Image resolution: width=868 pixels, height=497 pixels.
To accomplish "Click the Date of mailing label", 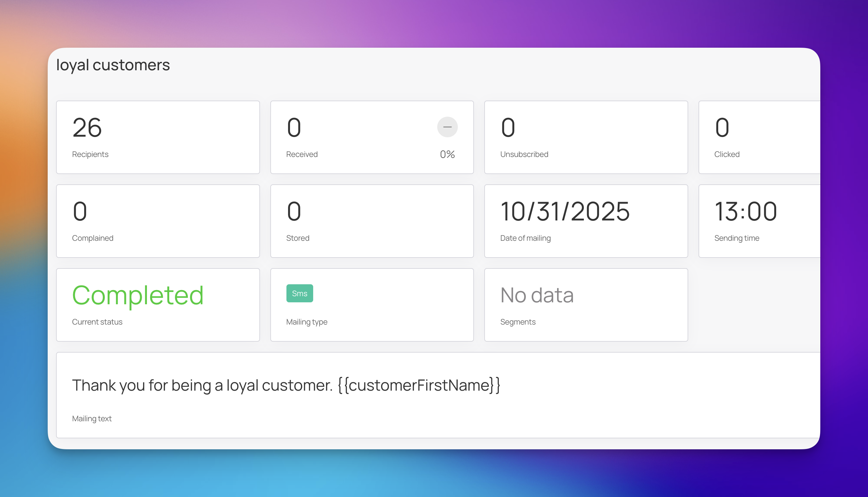I will coord(525,238).
